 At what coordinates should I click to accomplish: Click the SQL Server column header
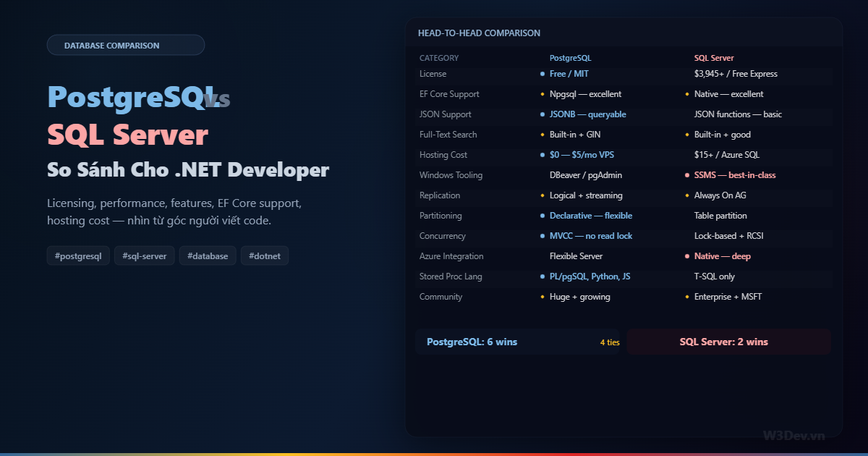point(714,58)
